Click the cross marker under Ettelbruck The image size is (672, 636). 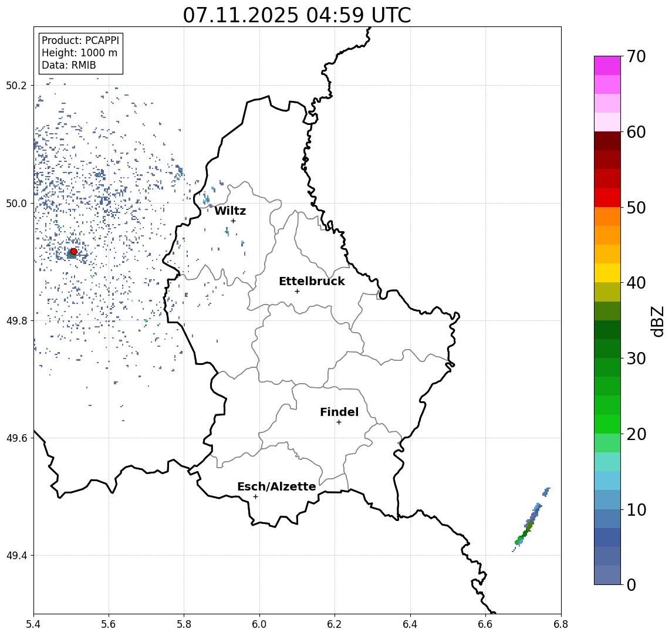297,292
